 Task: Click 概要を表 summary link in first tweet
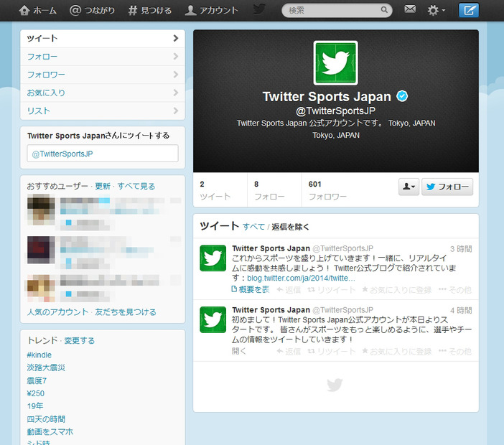[x=251, y=289]
